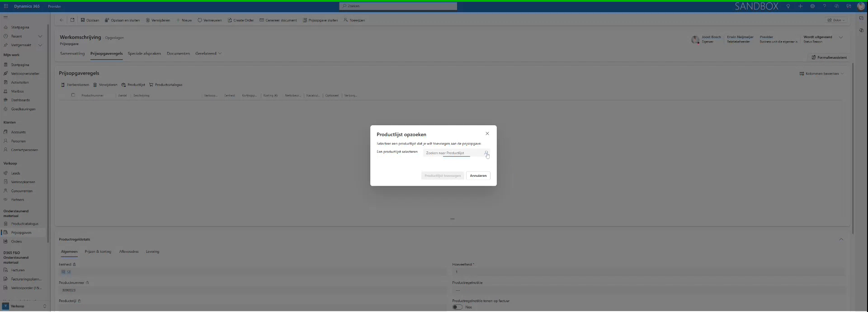Click Create Order command
Screen dimensions: 868x312
click(241, 20)
